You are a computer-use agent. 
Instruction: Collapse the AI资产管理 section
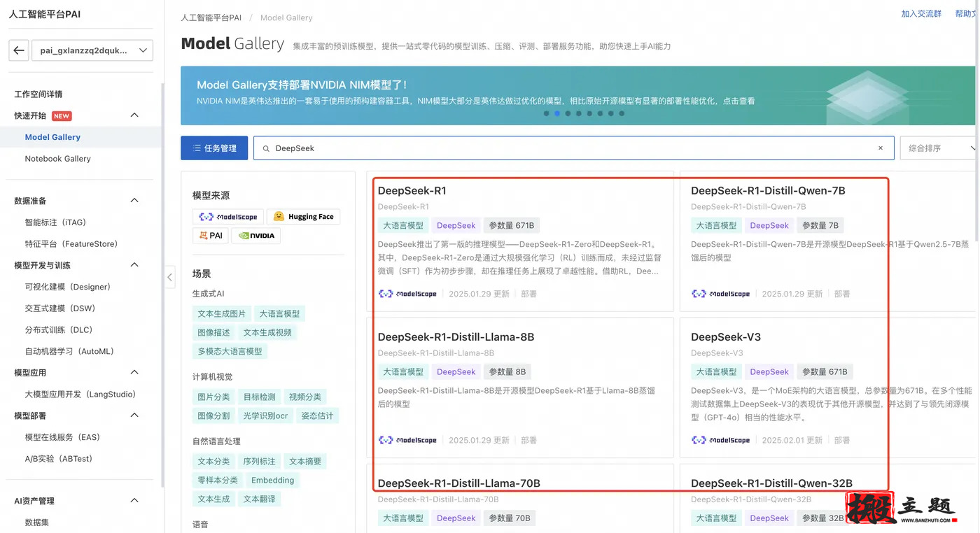pyautogui.click(x=134, y=501)
